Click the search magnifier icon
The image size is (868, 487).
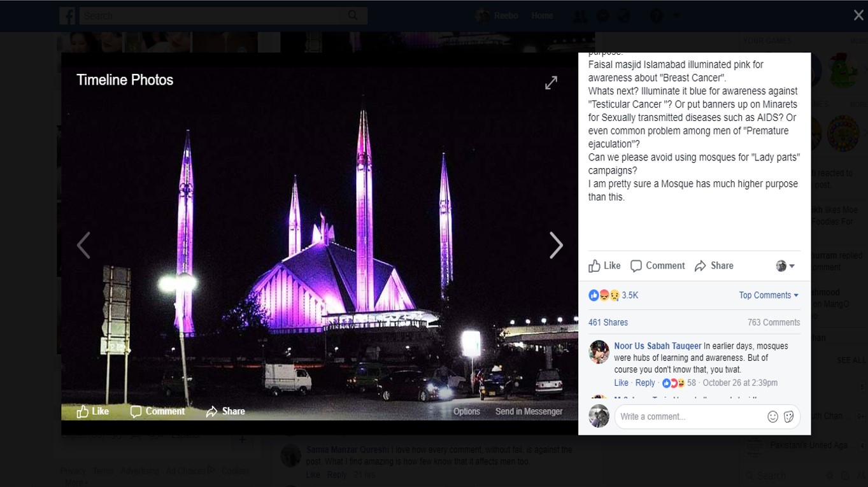(x=353, y=15)
